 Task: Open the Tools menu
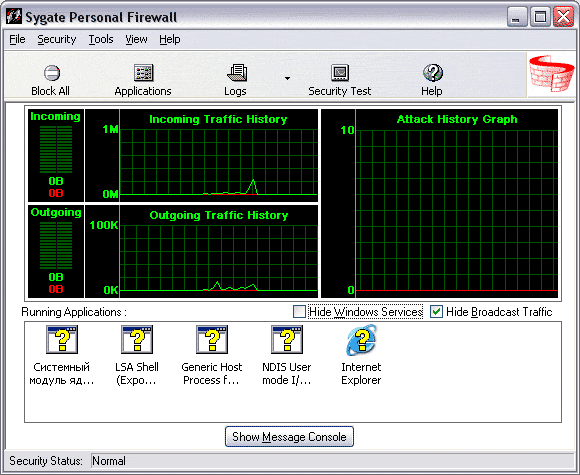(x=101, y=39)
